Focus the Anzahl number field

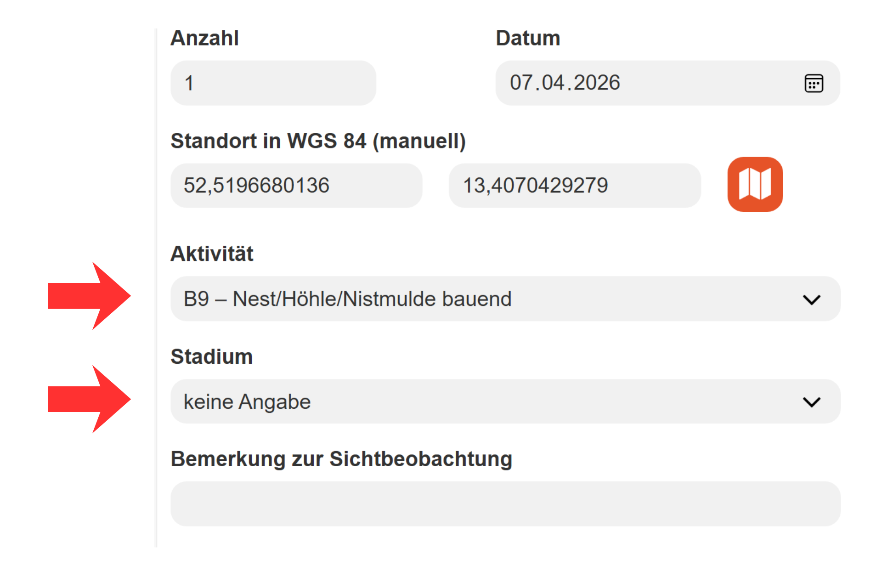coord(273,83)
